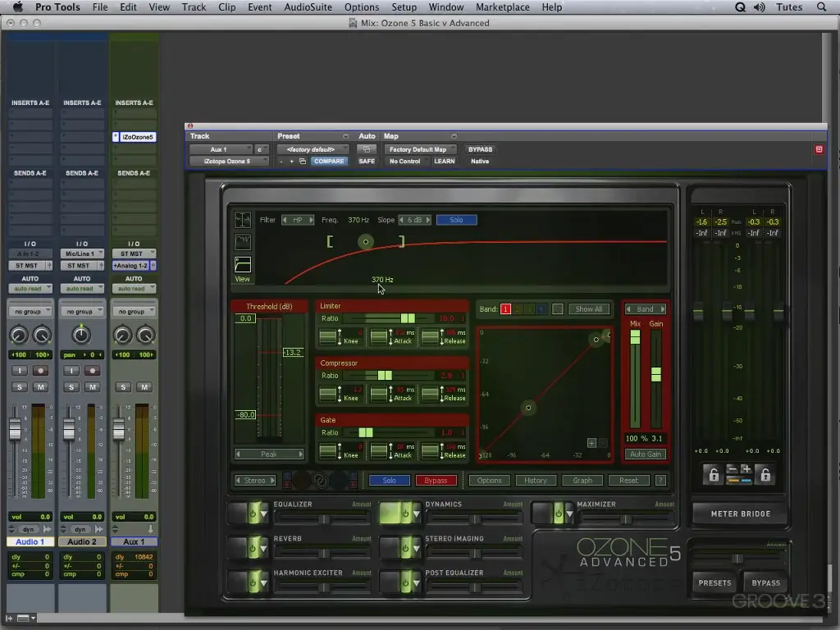Click the Audio 1 volume fader

point(15,428)
